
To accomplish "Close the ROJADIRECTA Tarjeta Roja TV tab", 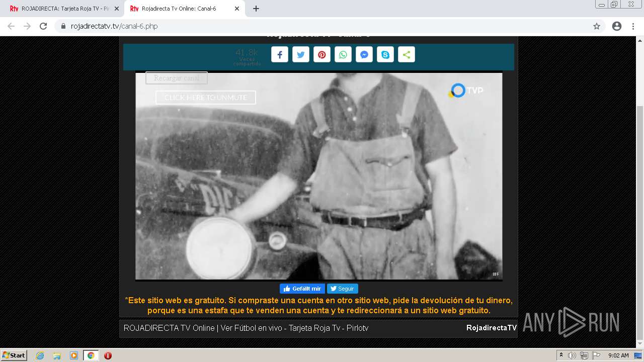I will point(117,9).
